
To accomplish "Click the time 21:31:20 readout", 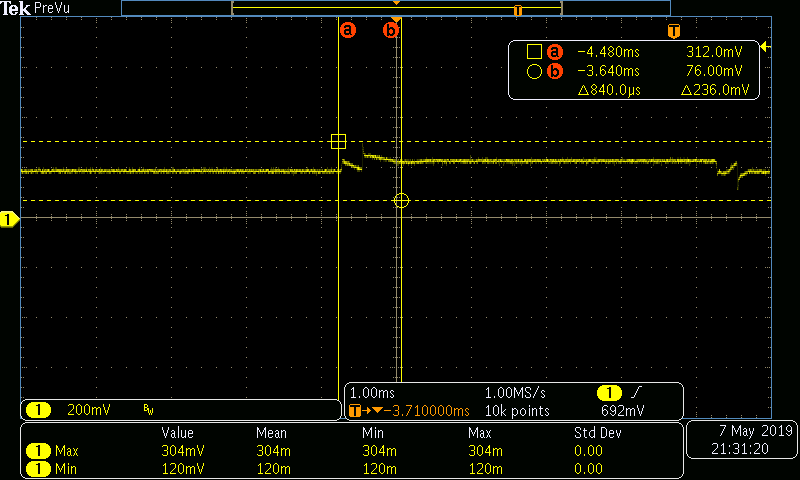I will (x=740, y=449).
